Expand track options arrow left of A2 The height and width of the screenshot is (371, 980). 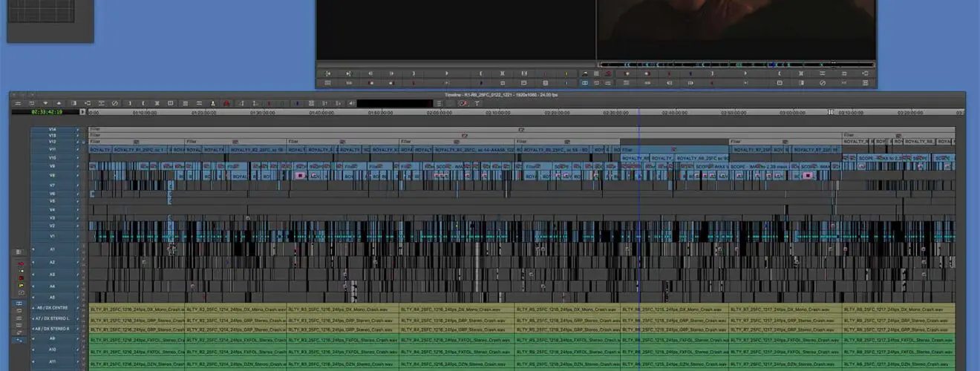click(33, 263)
